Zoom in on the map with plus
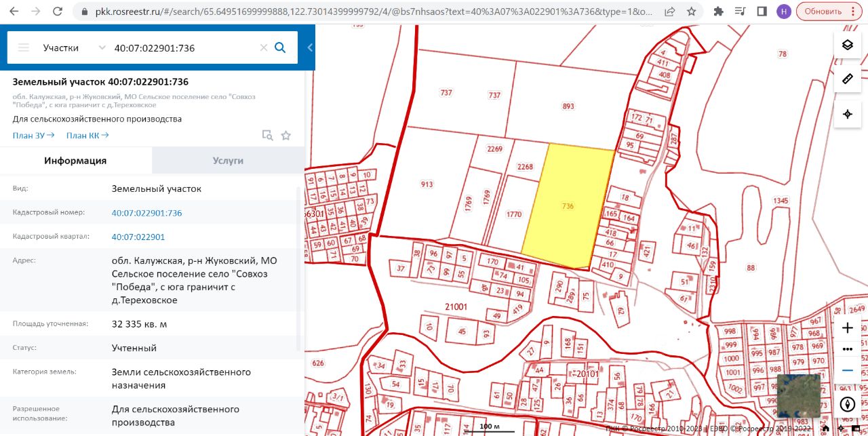Screen dimensions: 868x436 [847, 328]
